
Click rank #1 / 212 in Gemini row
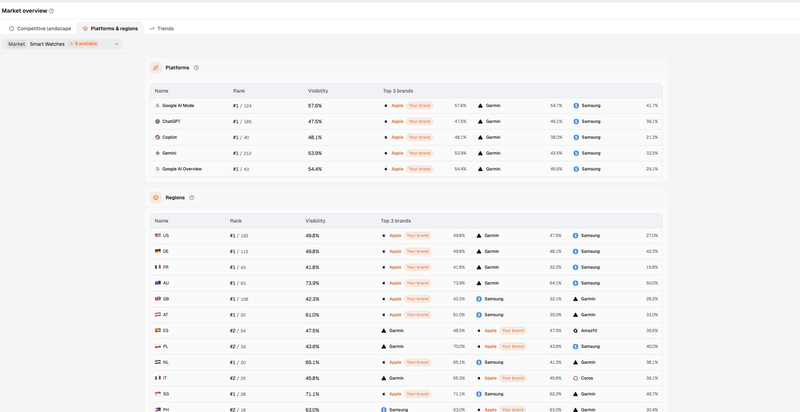pos(242,153)
